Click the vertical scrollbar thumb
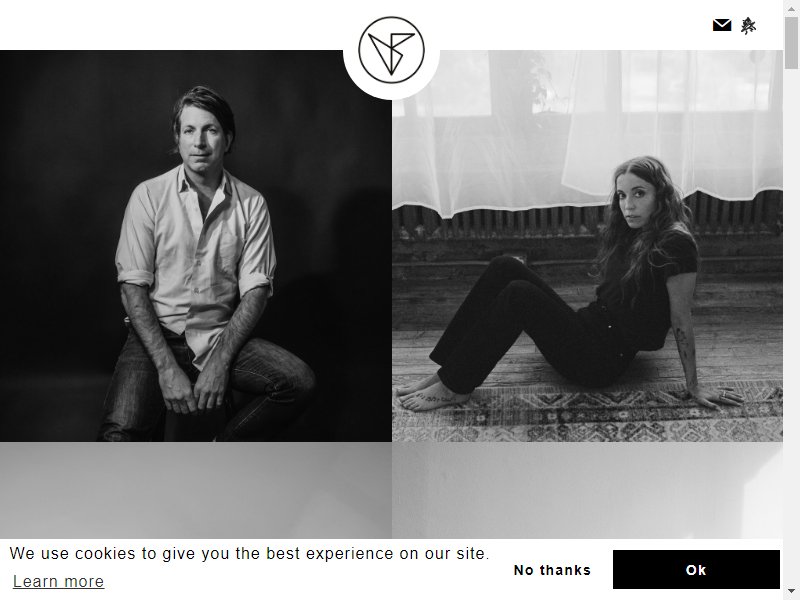The image size is (800, 600). (792, 40)
